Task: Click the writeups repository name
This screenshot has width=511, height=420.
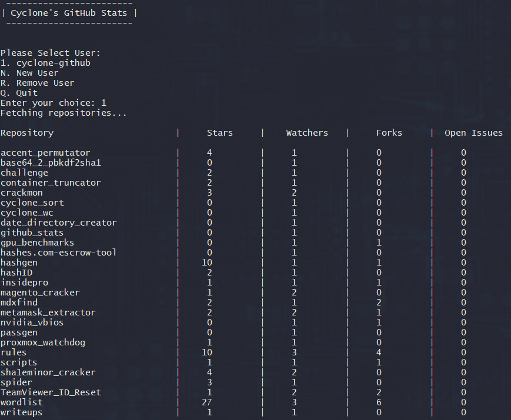Action: pos(22,412)
